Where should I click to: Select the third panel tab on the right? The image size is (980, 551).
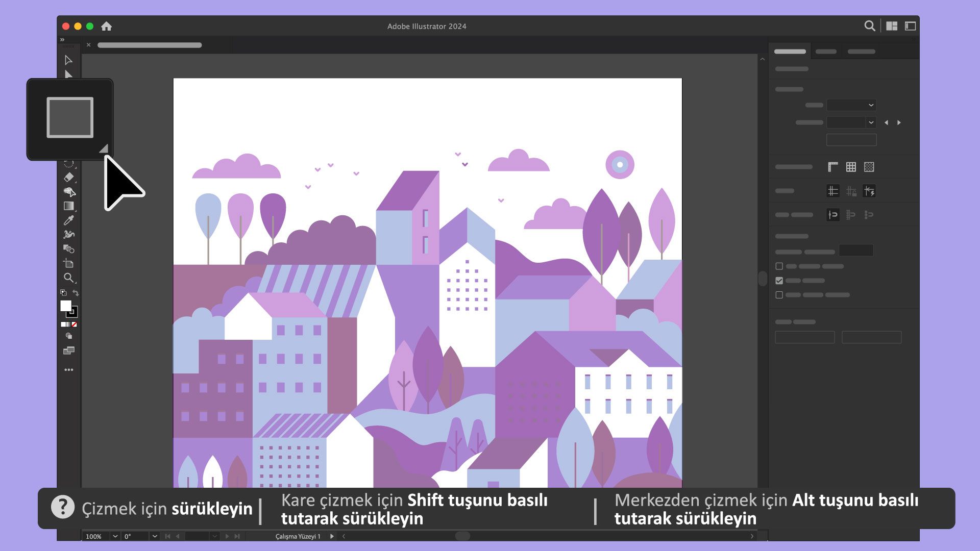pyautogui.click(x=862, y=52)
